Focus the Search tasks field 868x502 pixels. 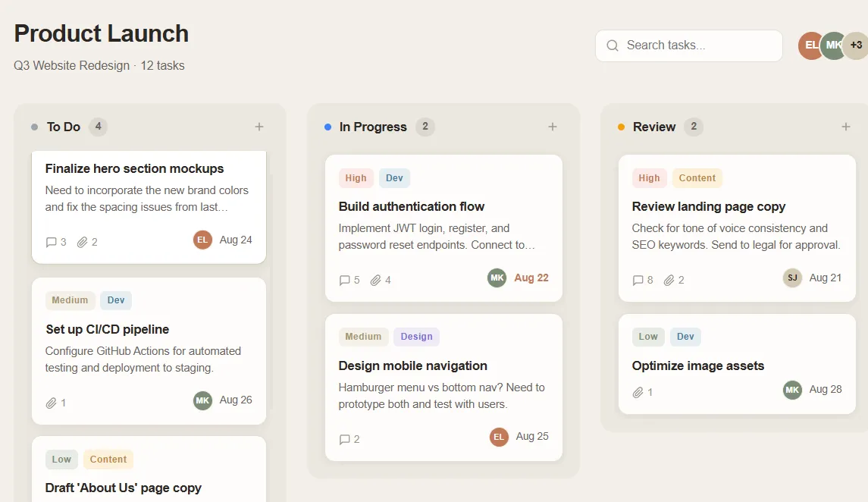click(688, 45)
